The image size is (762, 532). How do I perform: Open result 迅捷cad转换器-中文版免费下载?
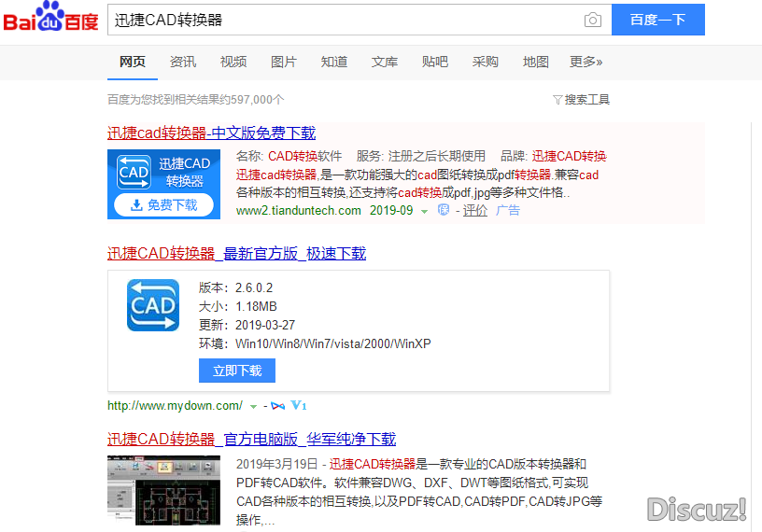(x=211, y=133)
